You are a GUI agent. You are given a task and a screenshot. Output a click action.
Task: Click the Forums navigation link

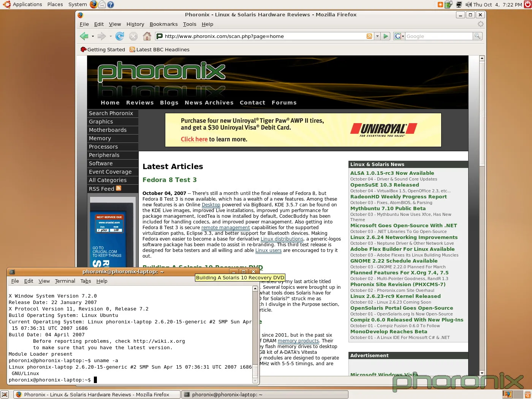[284, 103]
